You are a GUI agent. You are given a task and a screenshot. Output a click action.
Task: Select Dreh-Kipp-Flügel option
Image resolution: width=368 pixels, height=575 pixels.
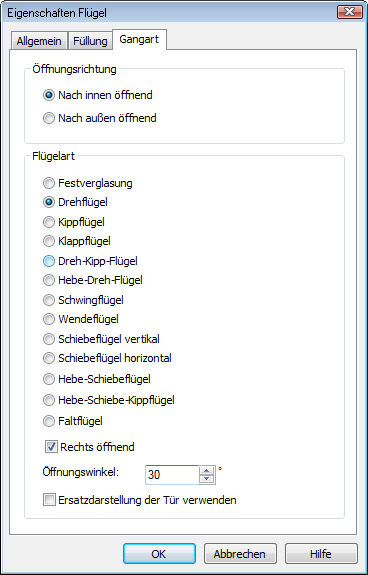point(90,261)
